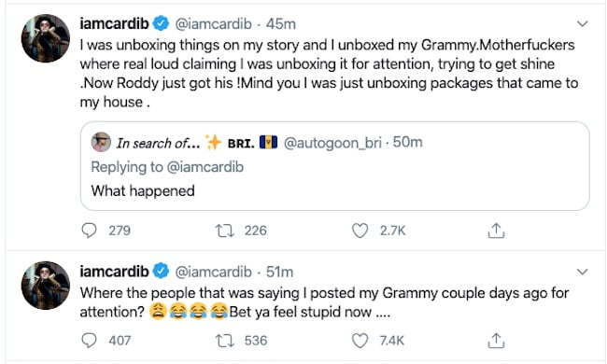Viewport: 607px width, 364px height.
Task: Visit @iamcardib handle in first tweet
Action: [213, 24]
